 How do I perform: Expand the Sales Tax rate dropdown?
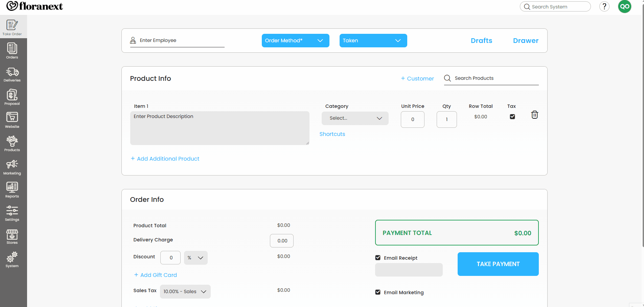(x=185, y=291)
